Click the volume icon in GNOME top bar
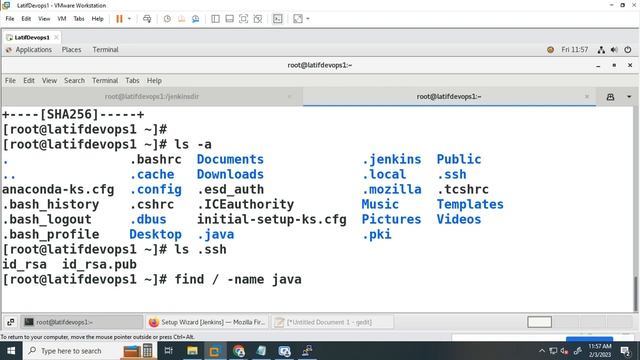 coord(614,50)
